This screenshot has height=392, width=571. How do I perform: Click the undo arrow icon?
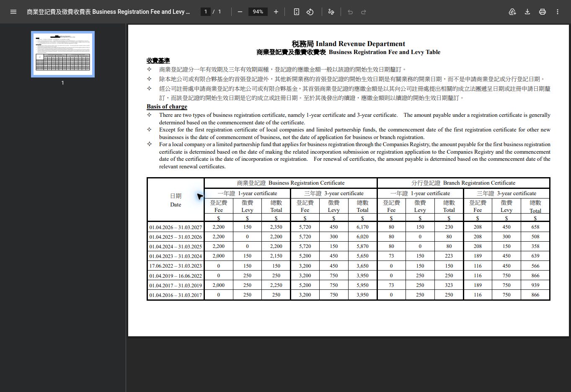[350, 12]
